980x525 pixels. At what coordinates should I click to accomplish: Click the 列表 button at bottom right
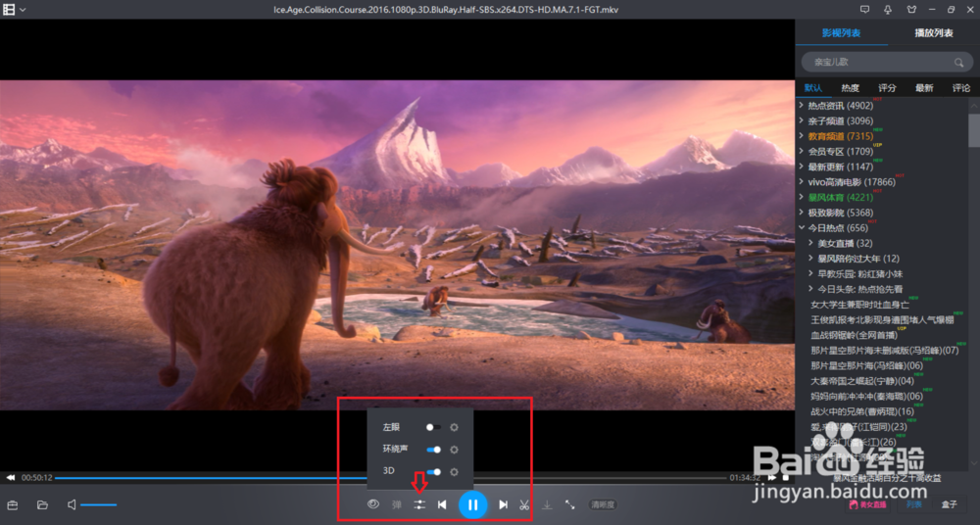pyautogui.click(x=913, y=504)
